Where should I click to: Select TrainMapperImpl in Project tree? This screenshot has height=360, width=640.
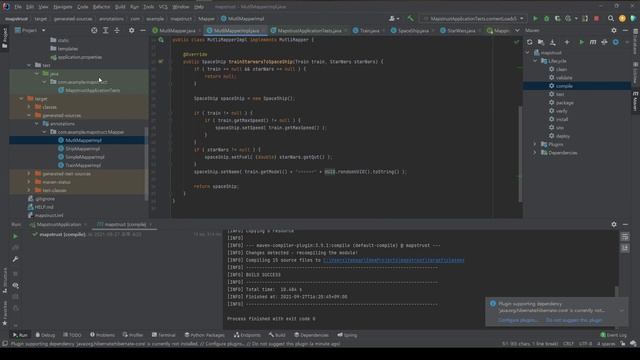83,165
